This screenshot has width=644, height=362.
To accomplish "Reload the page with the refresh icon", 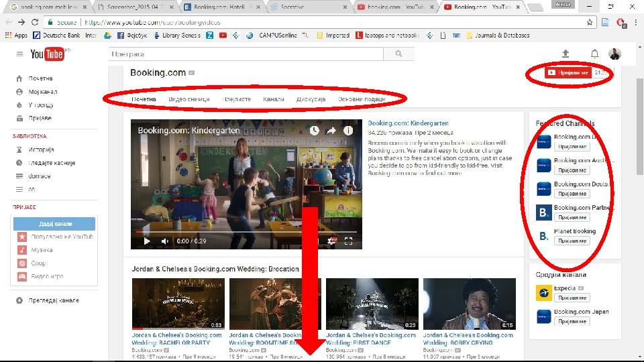I will (35, 22).
